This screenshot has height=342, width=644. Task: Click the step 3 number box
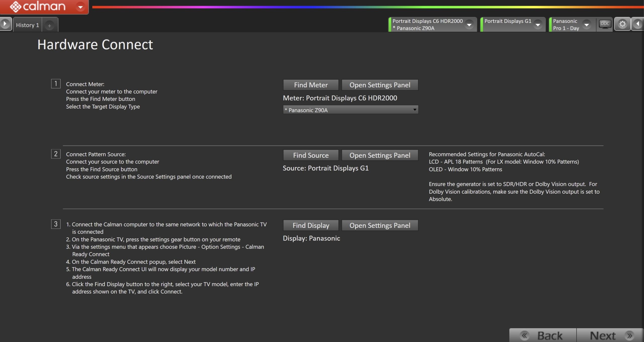tap(56, 224)
